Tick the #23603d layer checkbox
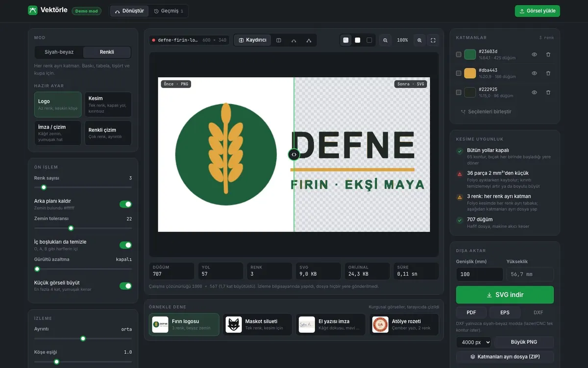This screenshot has height=368, width=588. click(459, 54)
